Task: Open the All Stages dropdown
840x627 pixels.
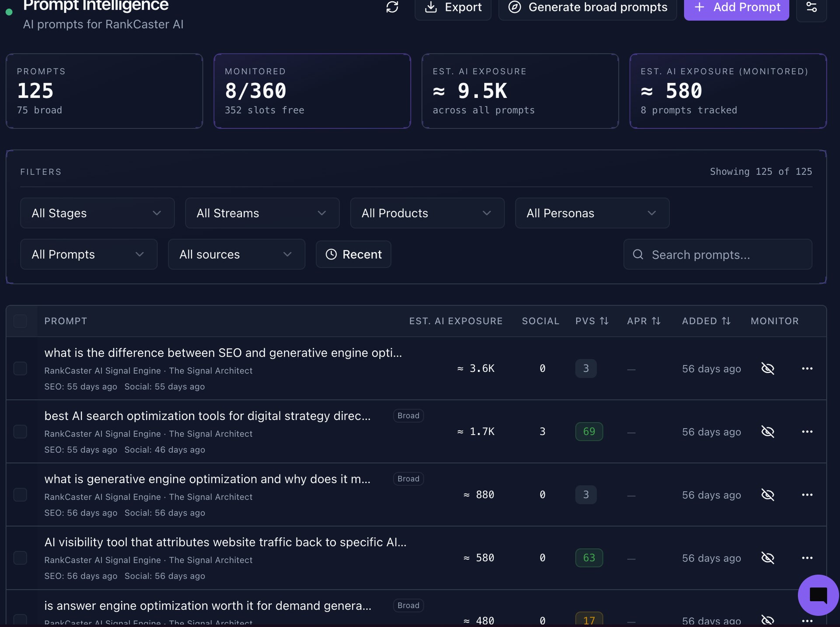Action: (x=97, y=213)
